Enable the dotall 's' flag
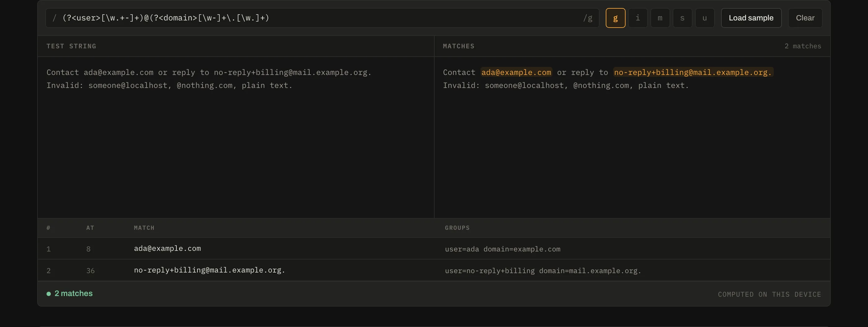Screen dimensions: 868x327 pos(682,18)
